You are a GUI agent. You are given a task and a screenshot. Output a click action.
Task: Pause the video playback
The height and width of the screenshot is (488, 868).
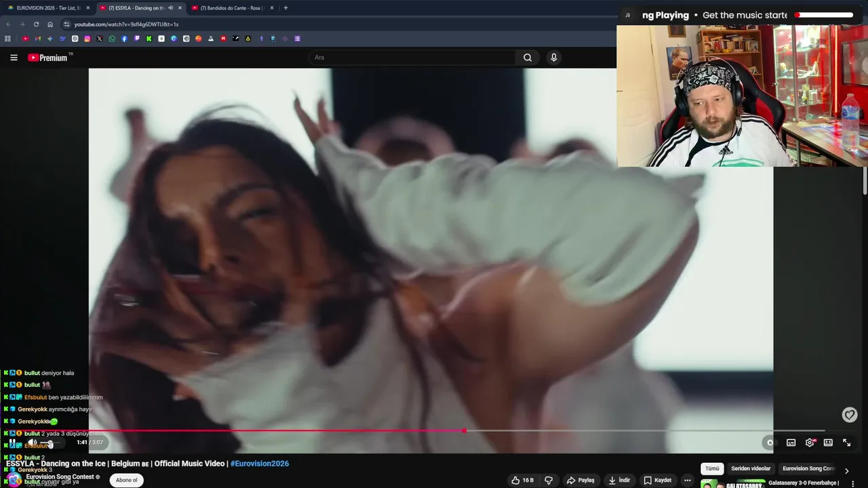coord(12,443)
